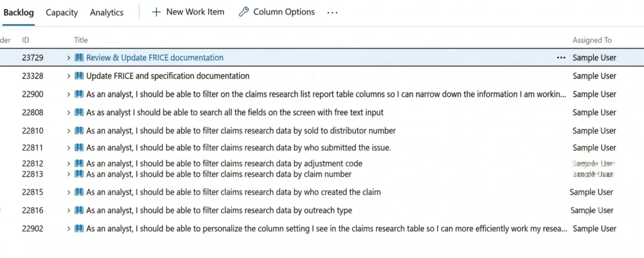Click the book icon for item 22902
Image resolution: width=644 pixels, height=258 pixels.
coord(79,228)
